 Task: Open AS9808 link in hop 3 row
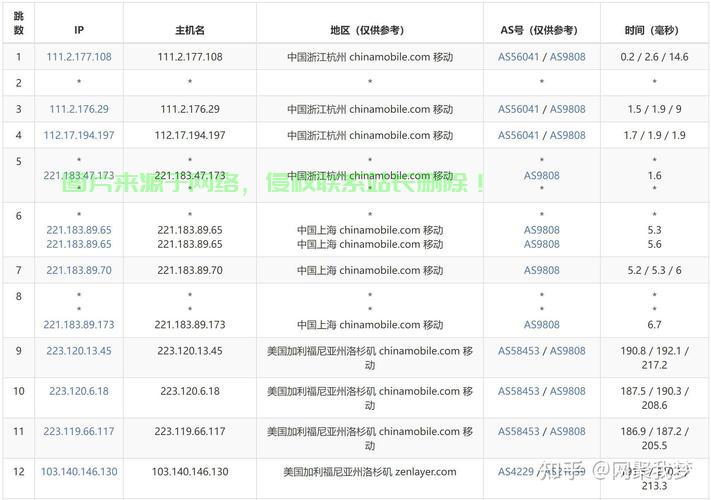click(x=567, y=109)
